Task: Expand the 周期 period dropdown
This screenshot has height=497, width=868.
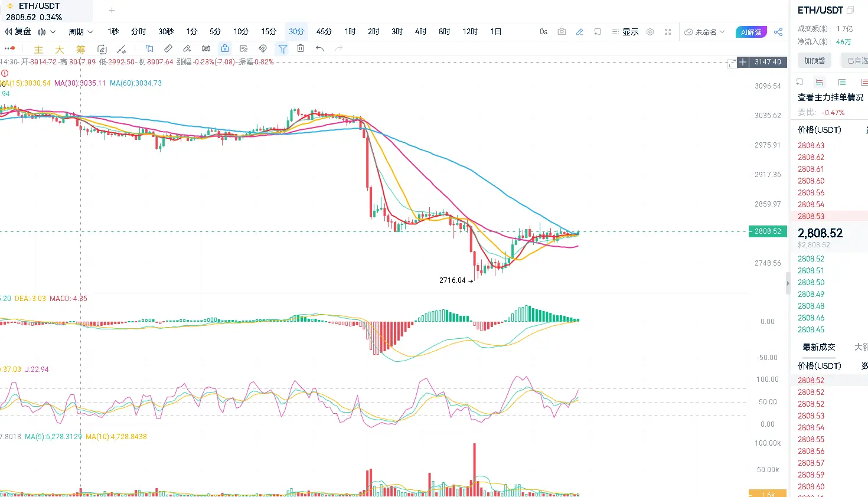Action: pyautogui.click(x=80, y=32)
